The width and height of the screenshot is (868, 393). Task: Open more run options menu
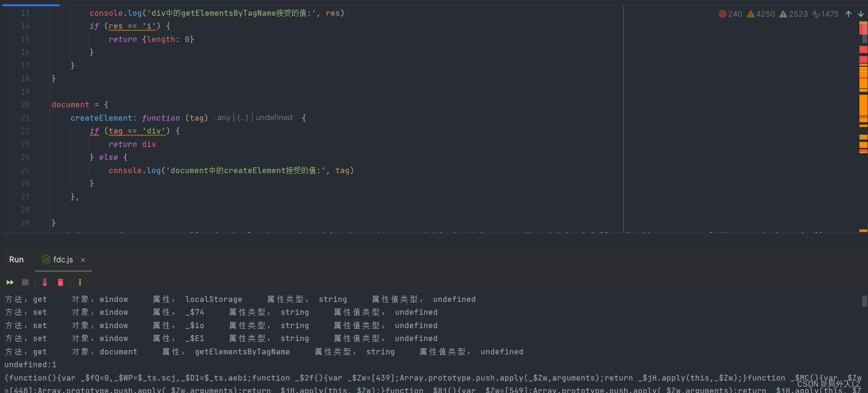[80, 282]
